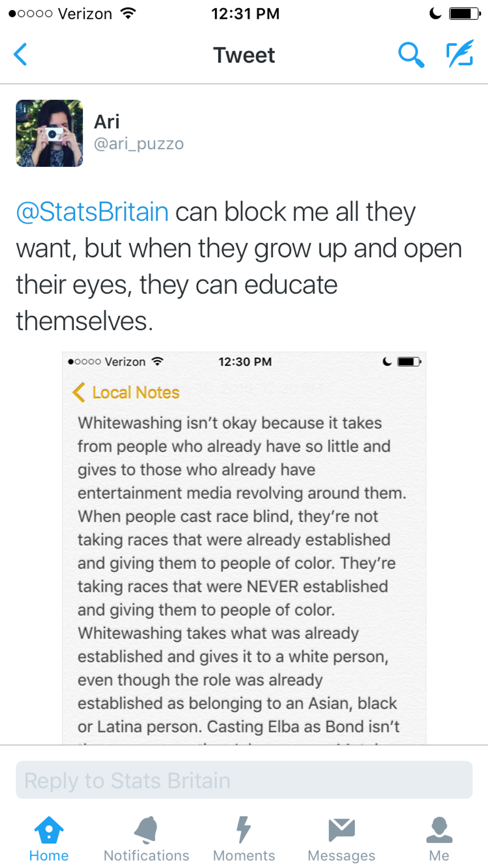Tap the @ari_puzzo handle
The height and width of the screenshot is (868, 488).
tap(139, 144)
